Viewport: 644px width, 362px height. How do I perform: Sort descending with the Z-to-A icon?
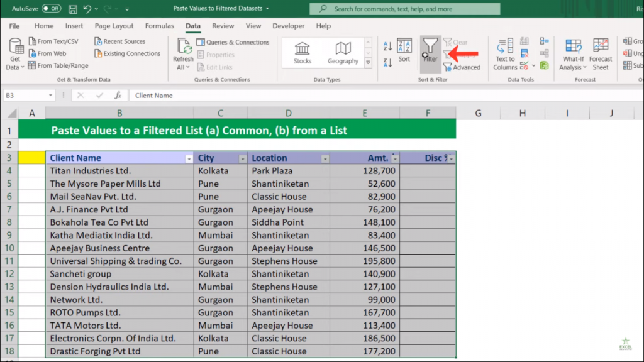tap(387, 62)
